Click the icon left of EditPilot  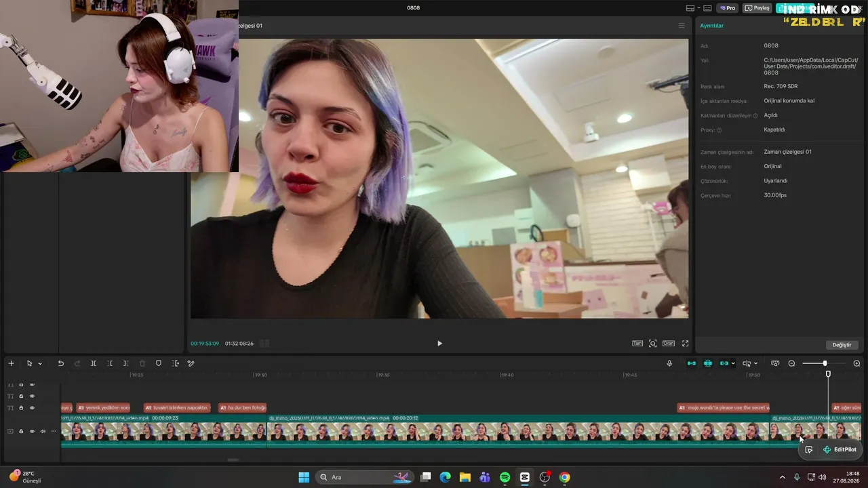pos(808,450)
